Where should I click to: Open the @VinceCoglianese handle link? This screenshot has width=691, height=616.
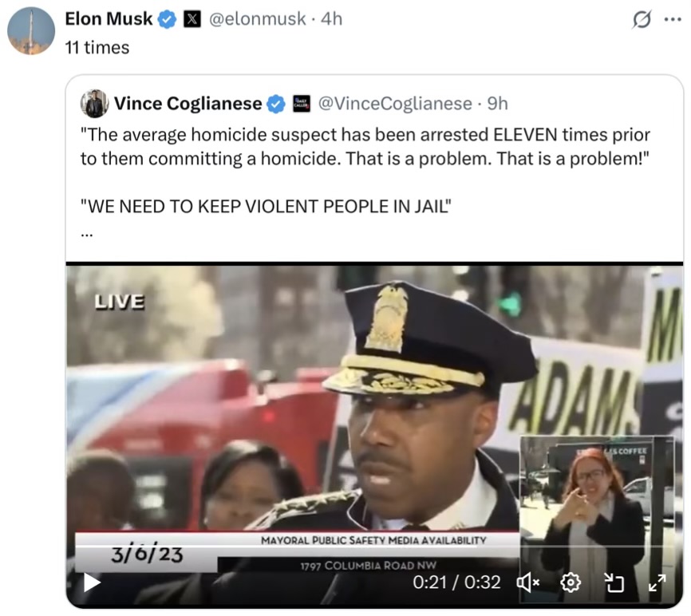click(x=395, y=104)
